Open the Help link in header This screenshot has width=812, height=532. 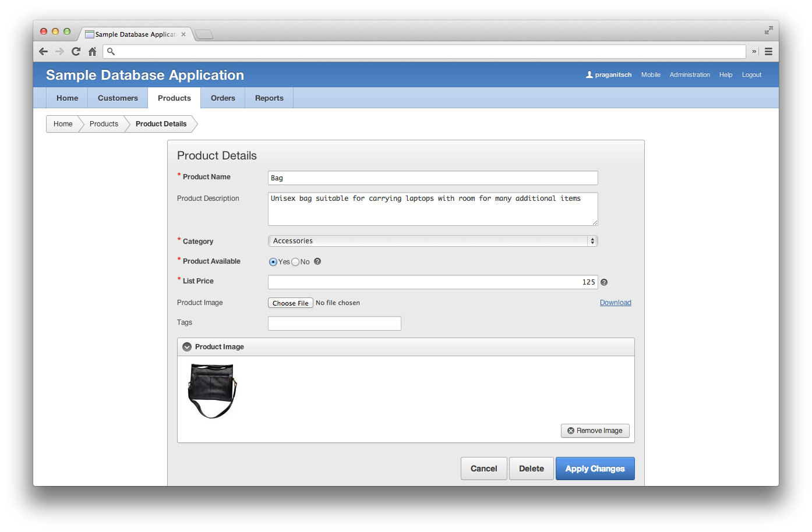[726, 75]
